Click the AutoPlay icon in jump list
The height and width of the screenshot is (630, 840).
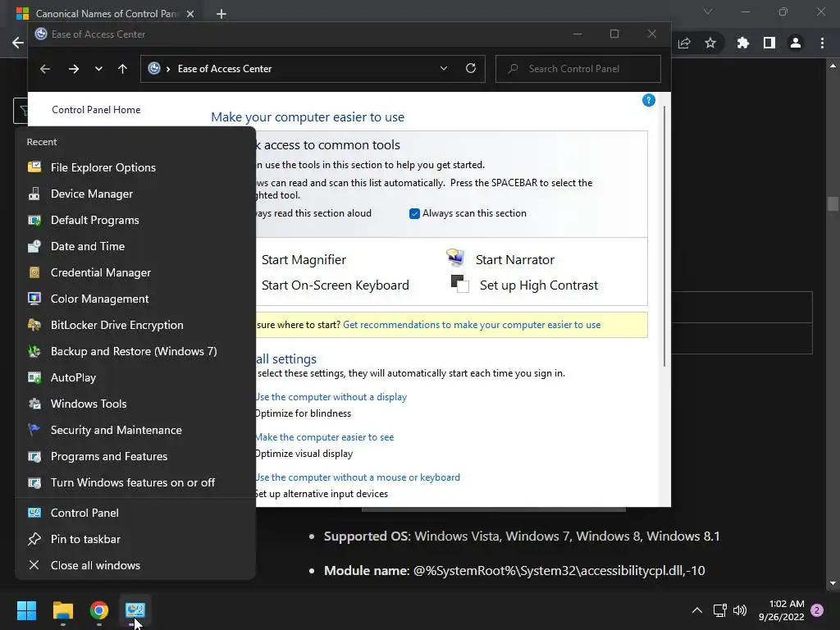[x=34, y=377]
